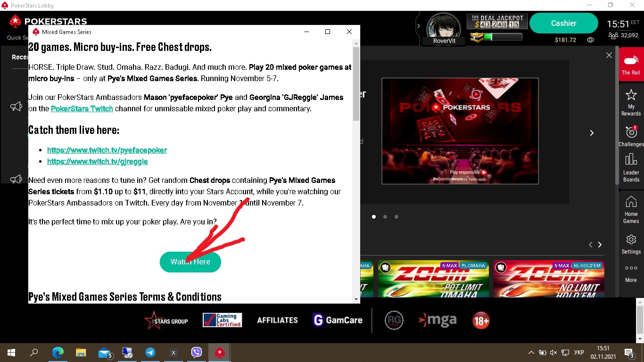Open the PokerStars Twitch link

tap(82, 108)
